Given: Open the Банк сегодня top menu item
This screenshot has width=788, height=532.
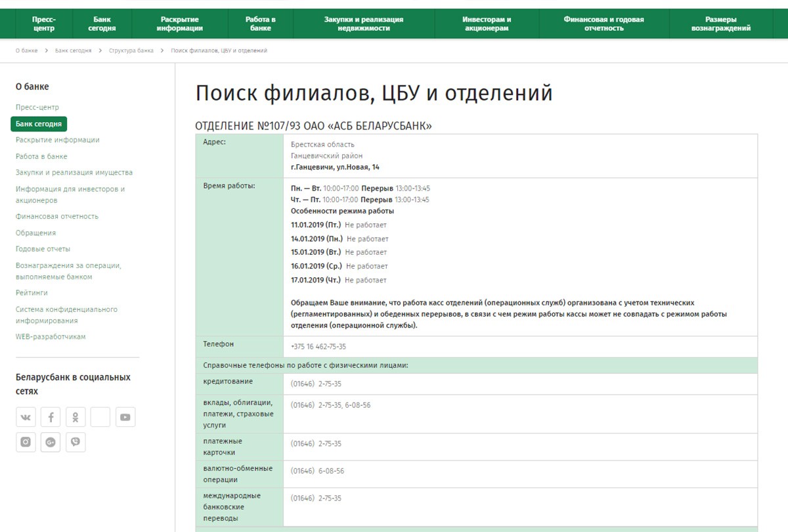Looking at the screenshot, I should (x=102, y=24).
